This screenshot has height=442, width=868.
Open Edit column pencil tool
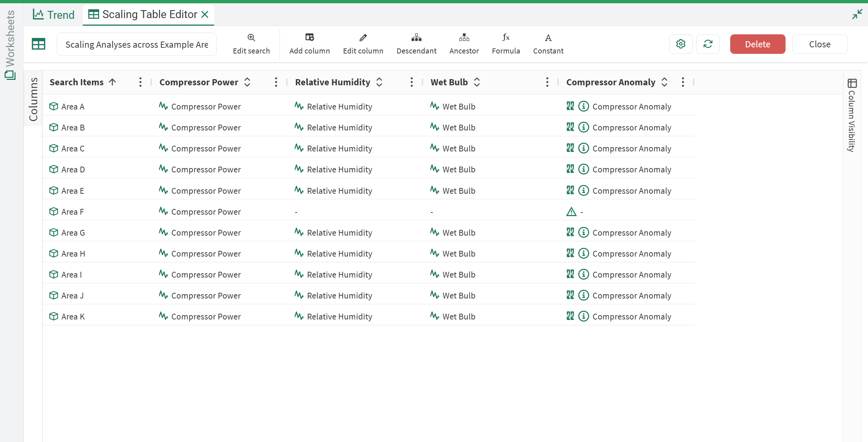[x=363, y=38]
